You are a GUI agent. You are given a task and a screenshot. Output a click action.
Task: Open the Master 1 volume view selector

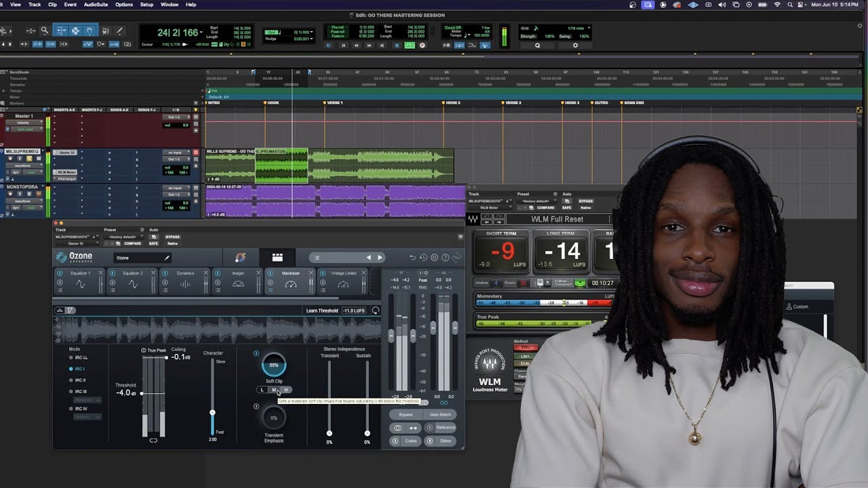pos(24,123)
